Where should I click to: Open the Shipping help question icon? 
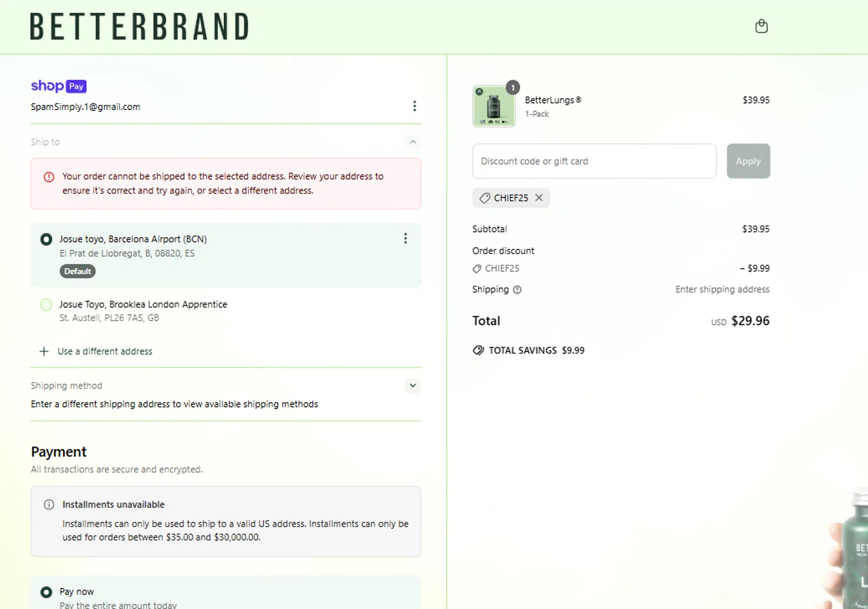[x=517, y=289]
